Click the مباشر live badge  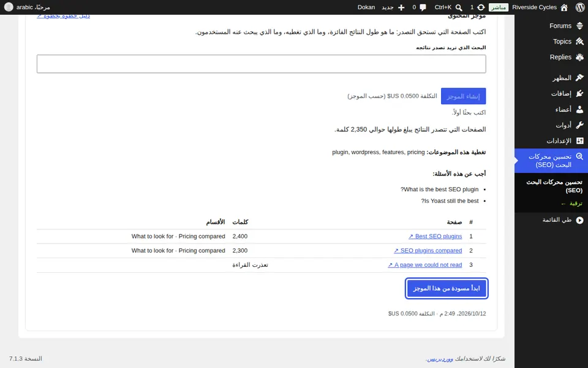(499, 7)
